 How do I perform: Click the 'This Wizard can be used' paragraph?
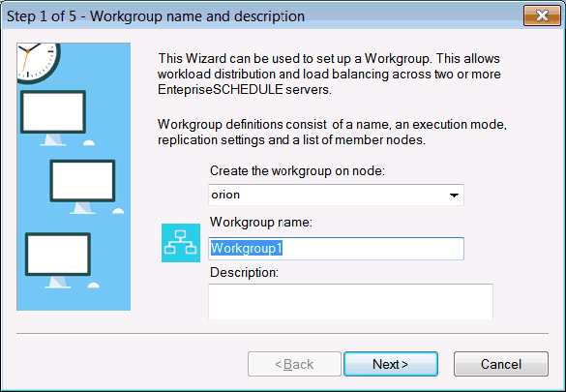[329, 74]
